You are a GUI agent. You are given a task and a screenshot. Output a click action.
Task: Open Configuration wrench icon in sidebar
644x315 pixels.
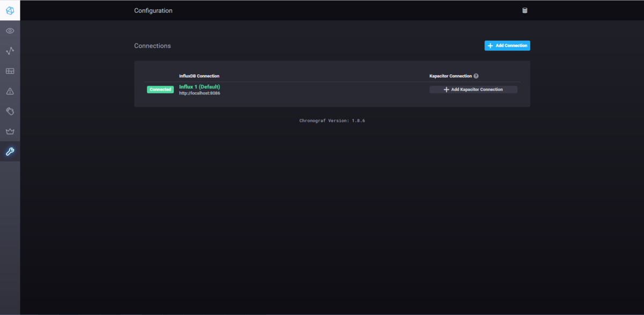[x=10, y=152]
